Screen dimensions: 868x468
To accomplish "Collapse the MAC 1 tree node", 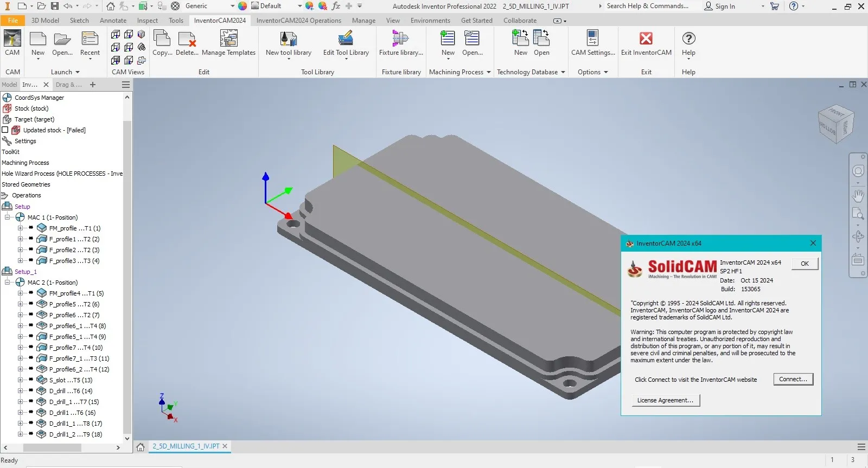I will tap(8, 217).
